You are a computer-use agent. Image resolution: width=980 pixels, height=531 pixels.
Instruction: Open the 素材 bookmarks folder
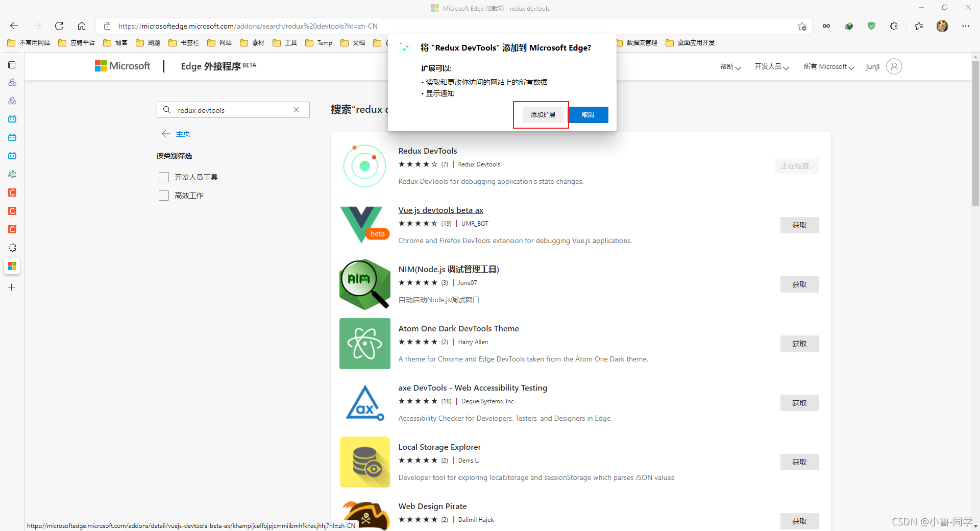click(252, 43)
